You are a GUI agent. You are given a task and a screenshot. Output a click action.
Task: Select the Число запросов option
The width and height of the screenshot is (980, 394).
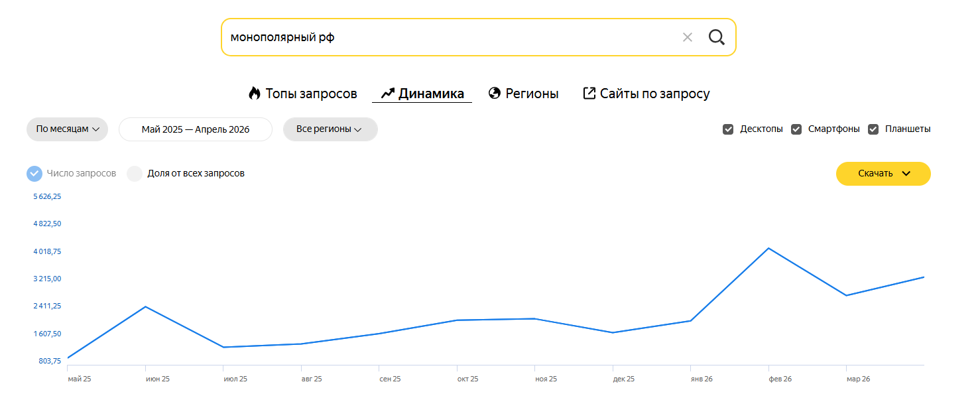click(x=72, y=174)
